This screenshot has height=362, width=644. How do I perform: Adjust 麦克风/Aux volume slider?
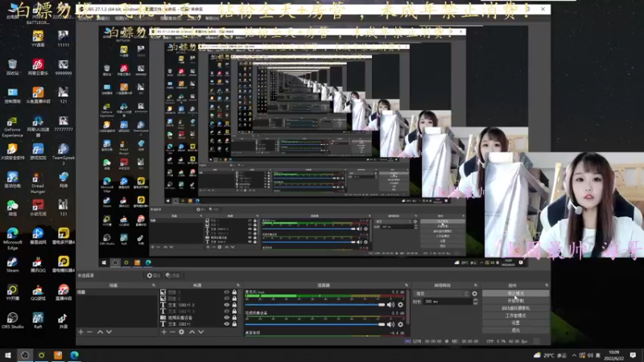(x=315, y=305)
